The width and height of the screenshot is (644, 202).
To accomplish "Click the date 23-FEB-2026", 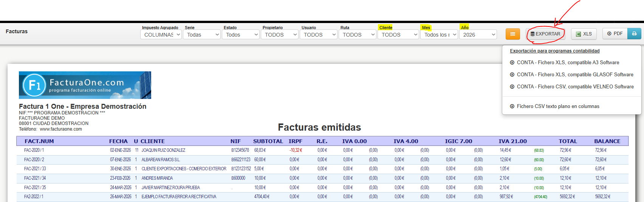I will [x=120, y=178].
